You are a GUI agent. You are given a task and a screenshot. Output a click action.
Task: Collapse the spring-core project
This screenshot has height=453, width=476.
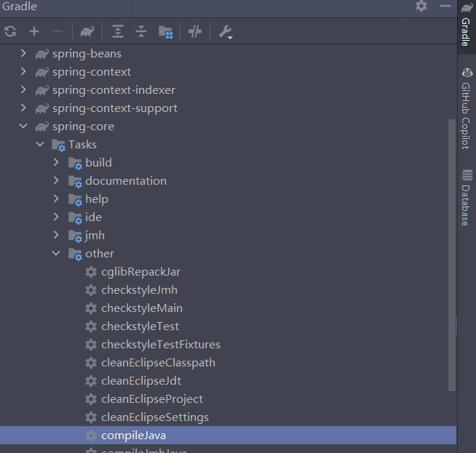click(23, 126)
